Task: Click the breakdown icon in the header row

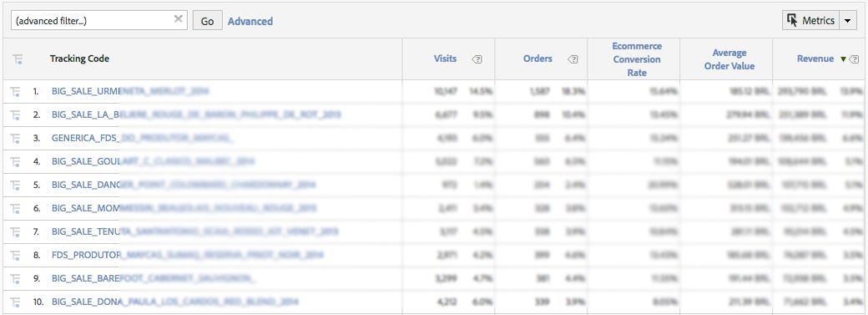Action: click(16, 59)
